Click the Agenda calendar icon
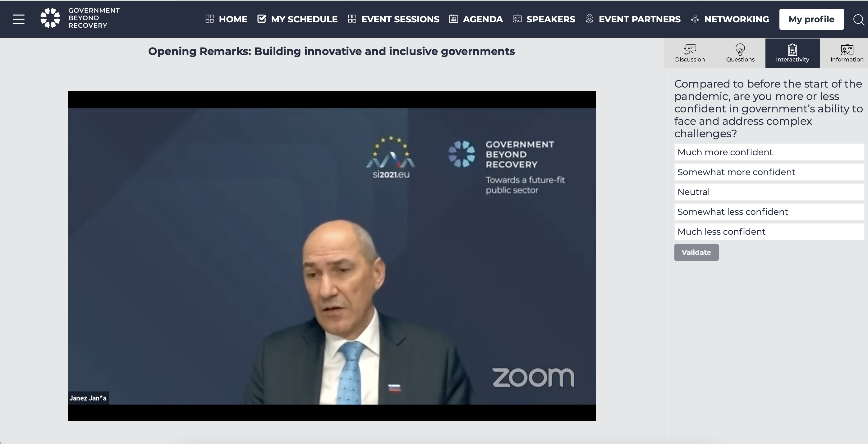 pos(453,19)
